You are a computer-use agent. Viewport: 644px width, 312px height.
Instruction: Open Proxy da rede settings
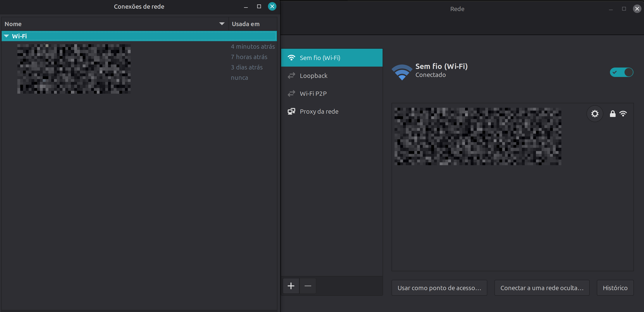(319, 112)
